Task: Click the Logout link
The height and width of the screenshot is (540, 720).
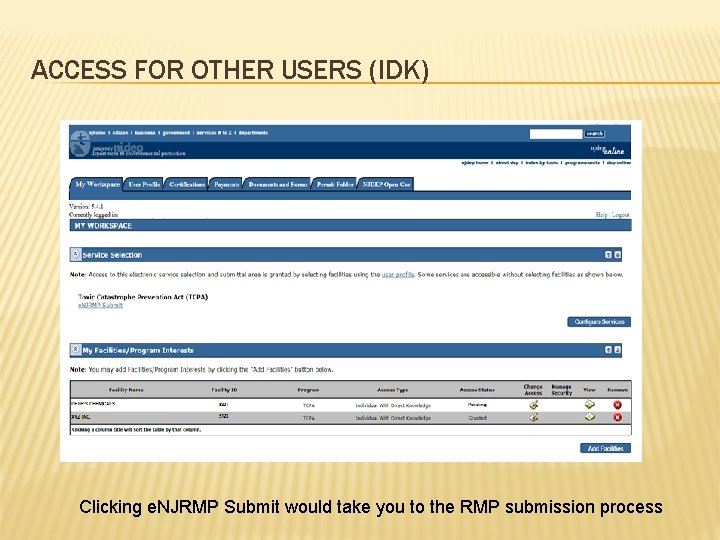Action: click(x=620, y=214)
